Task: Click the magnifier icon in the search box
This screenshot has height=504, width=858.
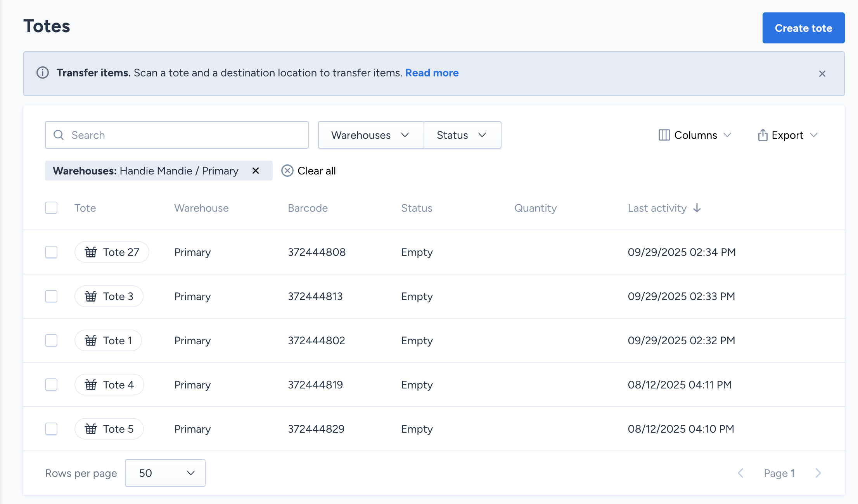Action: tap(59, 135)
